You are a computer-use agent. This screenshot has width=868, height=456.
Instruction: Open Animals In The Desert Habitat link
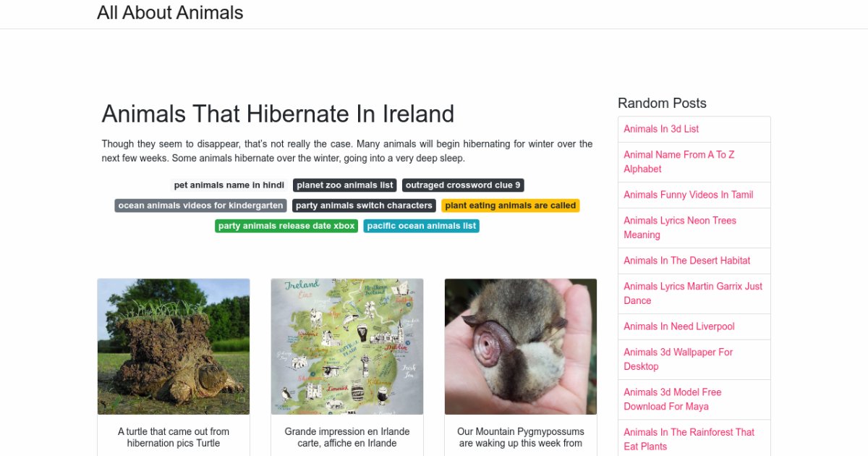pyautogui.click(x=686, y=261)
